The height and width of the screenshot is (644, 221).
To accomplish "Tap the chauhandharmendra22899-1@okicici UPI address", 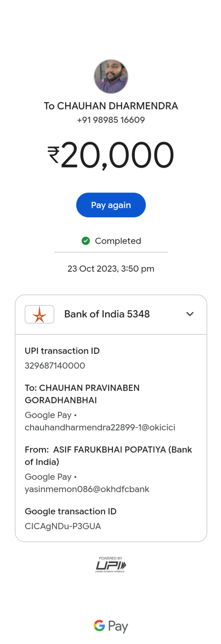I will pos(100,427).
